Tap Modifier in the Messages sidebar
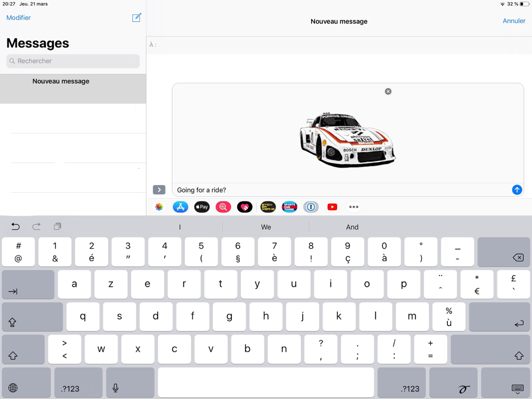Image resolution: width=532 pixels, height=399 pixels. coord(18,18)
